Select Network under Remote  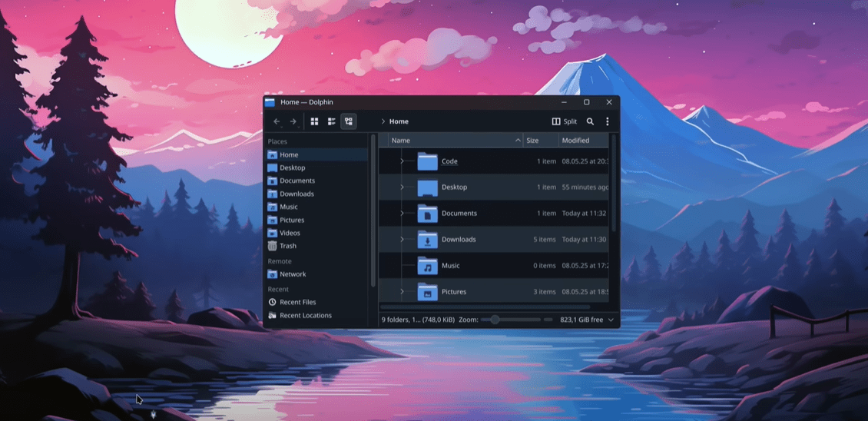click(x=292, y=274)
